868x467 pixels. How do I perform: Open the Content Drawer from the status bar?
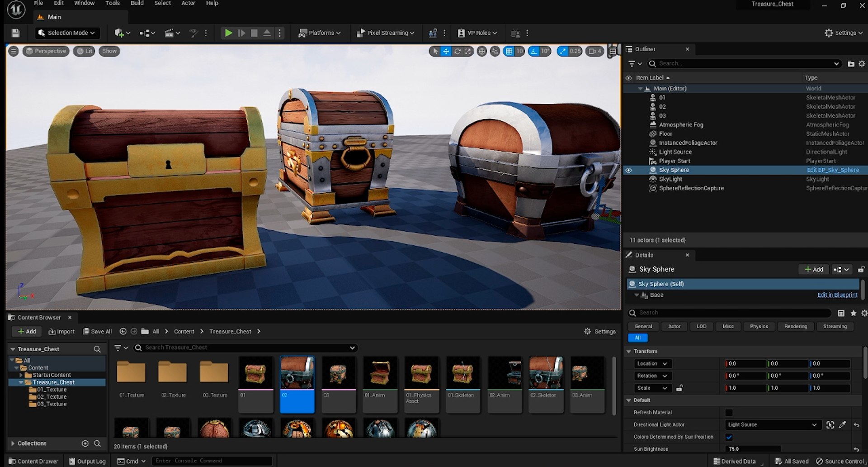coord(33,461)
